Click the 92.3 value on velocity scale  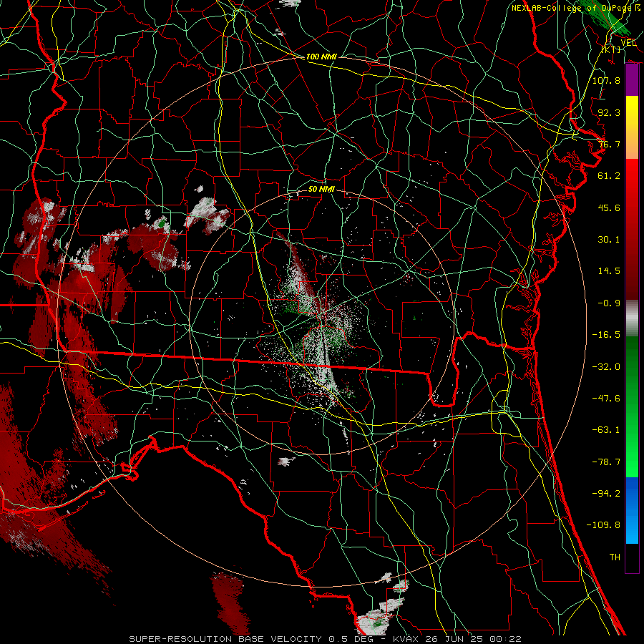point(609,112)
